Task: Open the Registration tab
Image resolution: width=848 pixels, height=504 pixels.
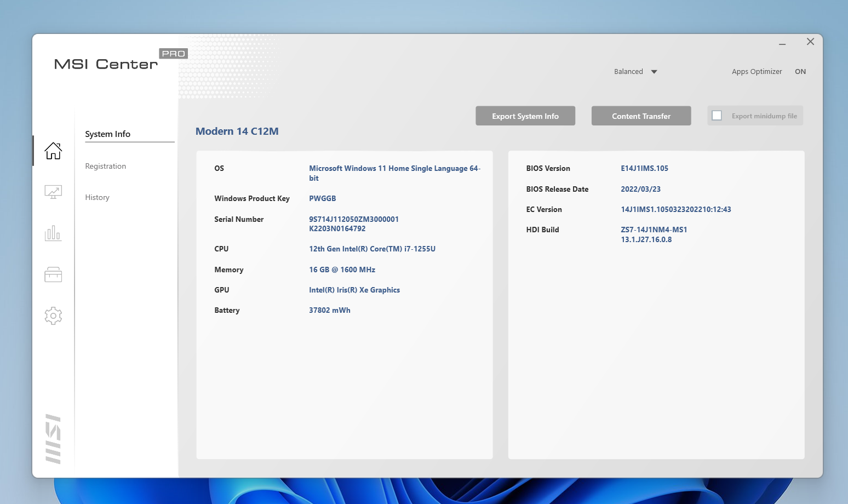Action: point(106,166)
